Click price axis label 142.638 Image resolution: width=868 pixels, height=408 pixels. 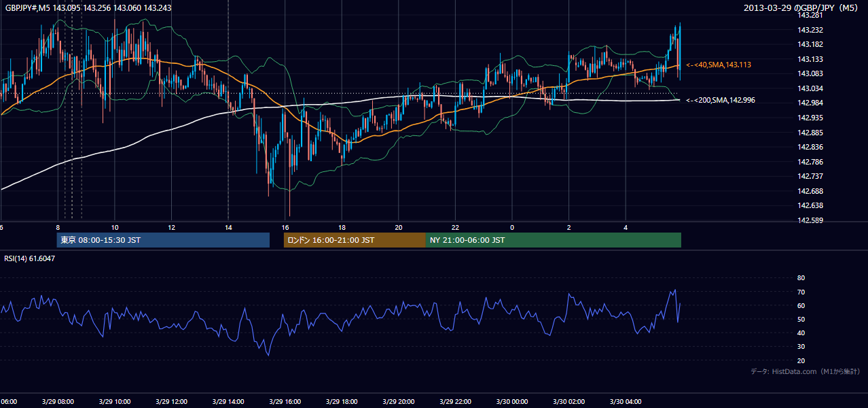(x=810, y=205)
